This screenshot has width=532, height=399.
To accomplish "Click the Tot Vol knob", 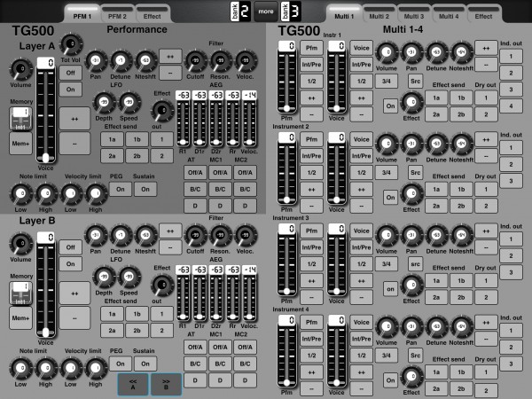I will pos(71,44).
